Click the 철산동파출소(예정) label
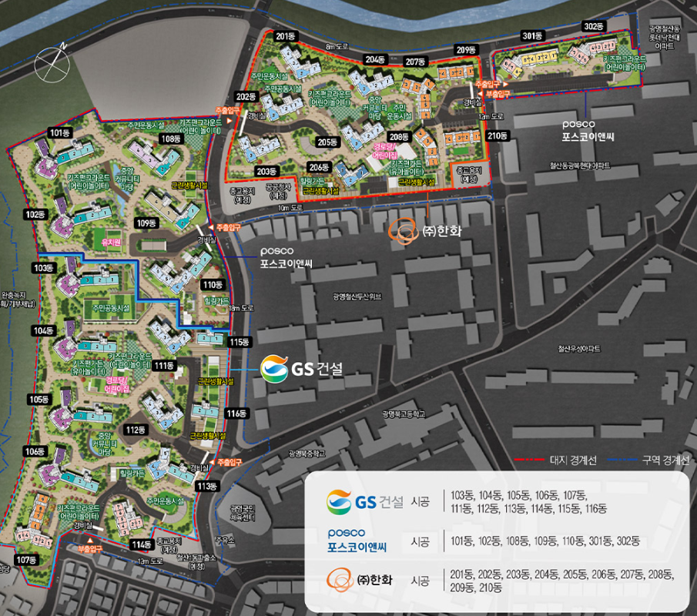Image resolution: width=697 pixels, height=616 pixels. (196, 562)
